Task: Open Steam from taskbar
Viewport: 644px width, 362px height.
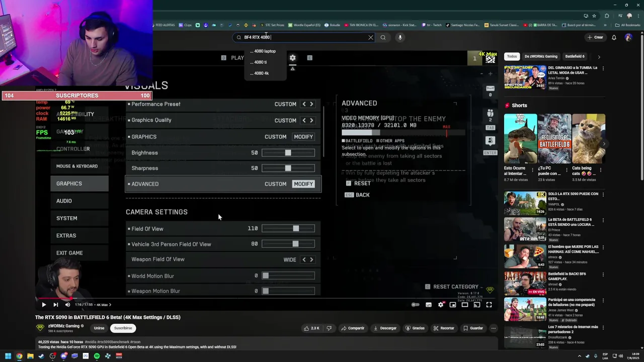Action: pyautogui.click(x=41, y=356)
